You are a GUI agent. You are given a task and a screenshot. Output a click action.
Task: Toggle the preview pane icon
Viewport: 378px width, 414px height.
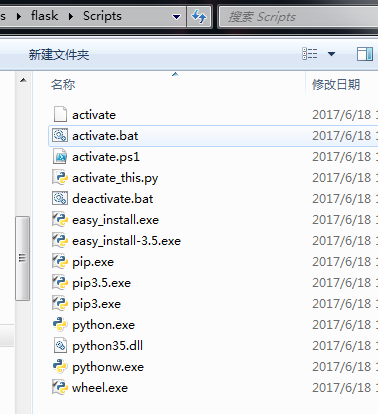pyautogui.click(x=365, y=54)
